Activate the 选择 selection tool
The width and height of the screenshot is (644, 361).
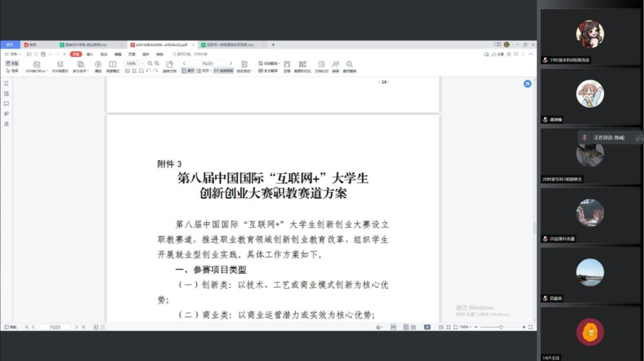pos(12,70)
